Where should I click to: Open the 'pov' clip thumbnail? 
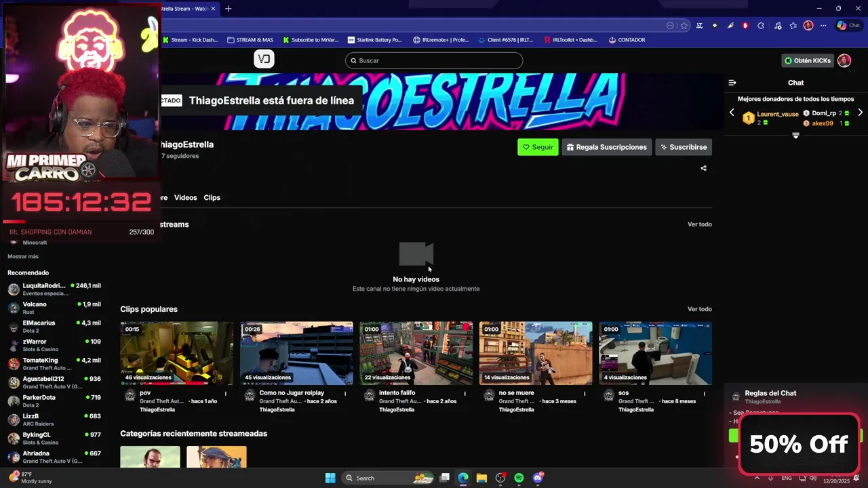(x=177, y=353)
